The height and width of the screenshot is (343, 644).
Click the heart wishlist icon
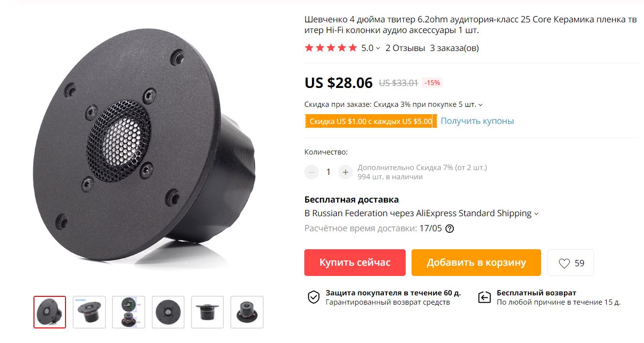click(x=564, y=263)
